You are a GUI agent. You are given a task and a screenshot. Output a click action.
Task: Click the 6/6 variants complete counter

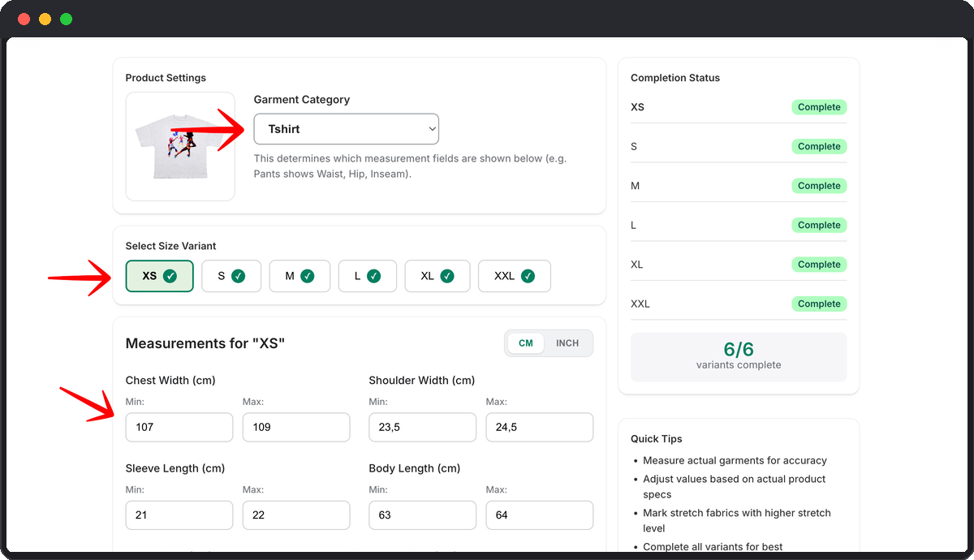point(739,356)
